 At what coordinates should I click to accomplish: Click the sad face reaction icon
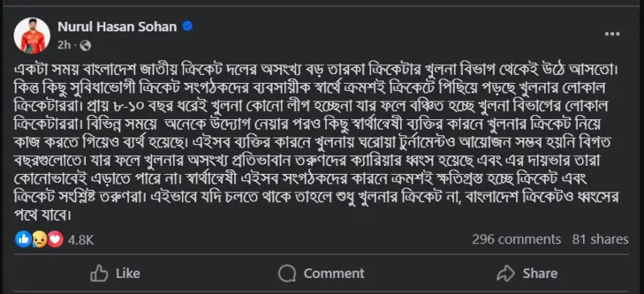39,239
